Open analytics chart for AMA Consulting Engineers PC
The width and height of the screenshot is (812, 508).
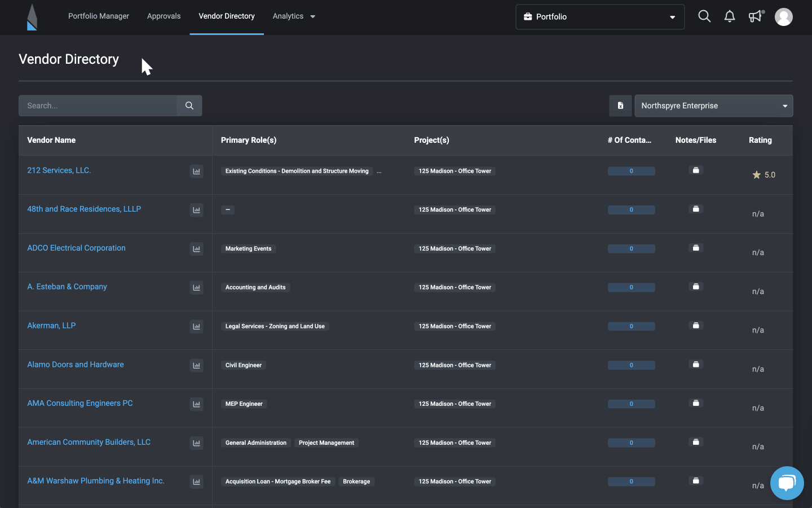pyautogui.click(x=196, y=404)
